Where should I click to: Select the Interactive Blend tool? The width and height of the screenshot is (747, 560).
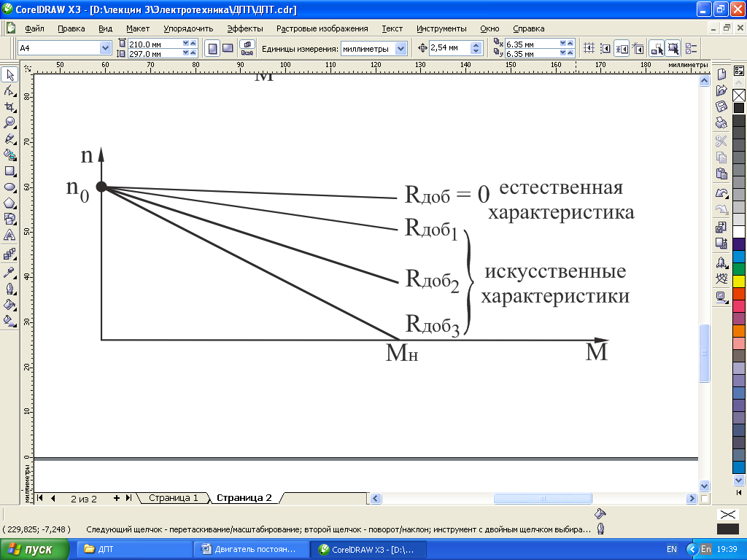click(9, 254)
